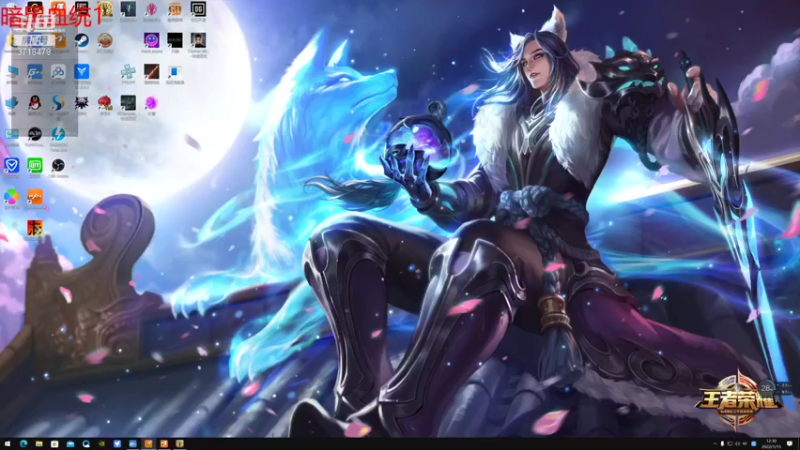Open Microsoft Edge from the taskbar
This screenshot has height=450, width=800.
click(x=23, y=444)
